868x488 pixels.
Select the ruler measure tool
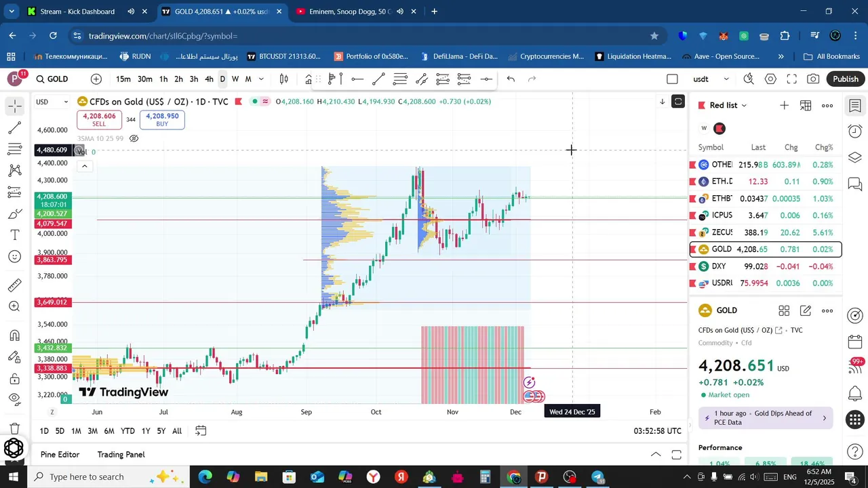[15, 285]
